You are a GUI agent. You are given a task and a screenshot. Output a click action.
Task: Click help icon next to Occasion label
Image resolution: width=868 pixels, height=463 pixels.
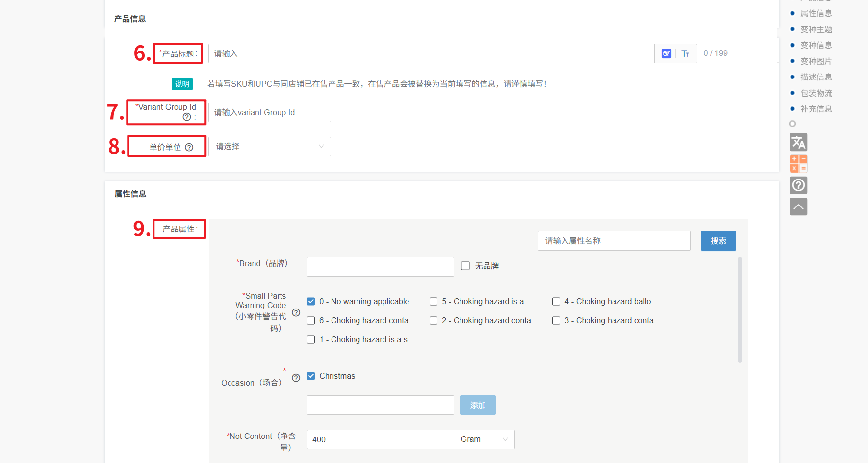point(296,378)
